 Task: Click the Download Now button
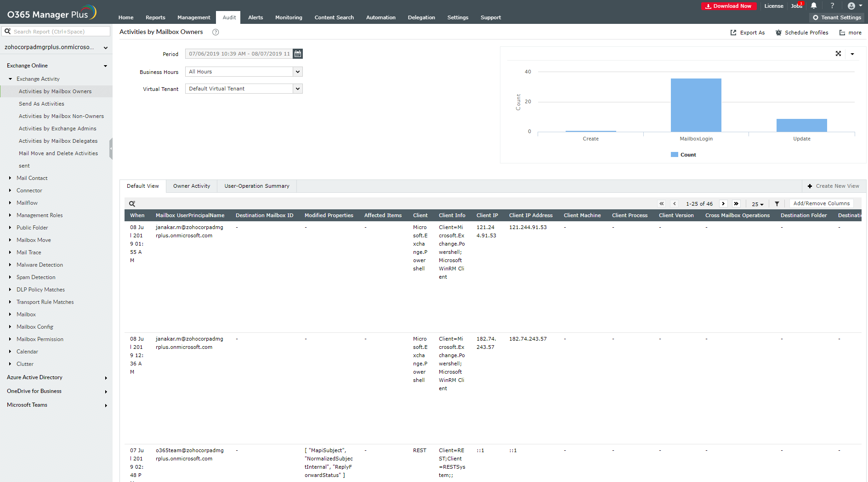tap(729, 6)
